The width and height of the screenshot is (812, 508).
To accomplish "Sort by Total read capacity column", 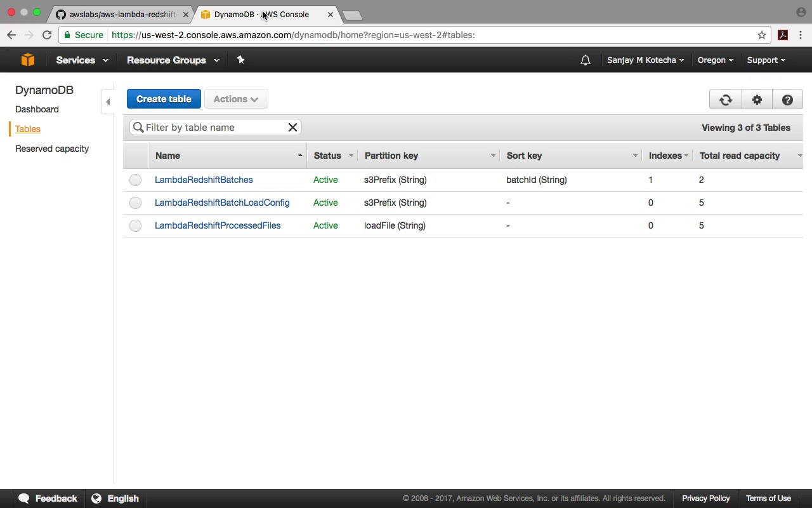I will click(x=749, y=156).
